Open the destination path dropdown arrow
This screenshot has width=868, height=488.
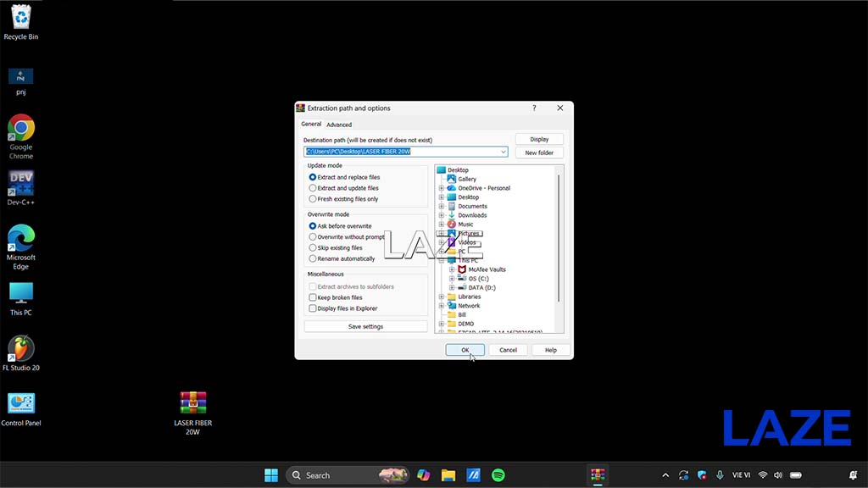504,152
